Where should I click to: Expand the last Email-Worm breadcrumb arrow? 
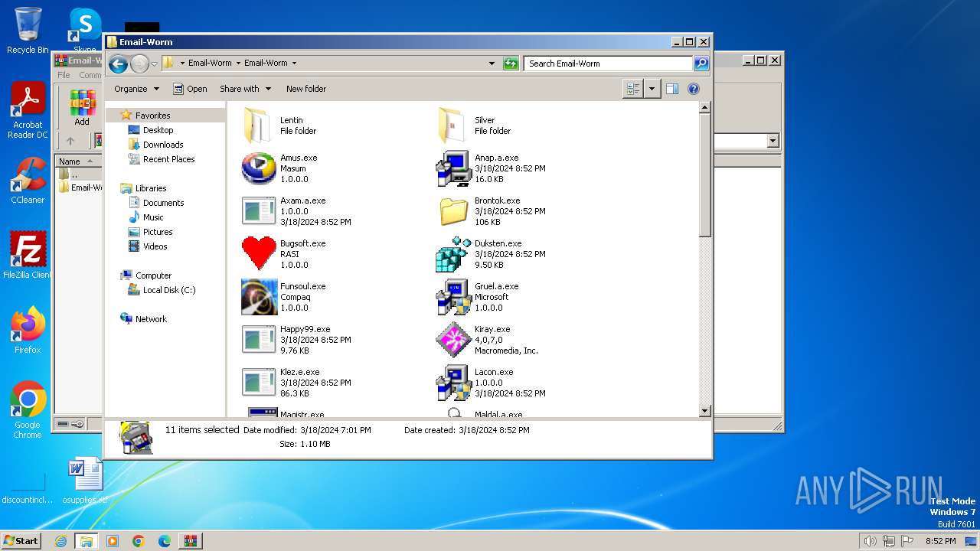pyautogui.click(x=294, y=64)
